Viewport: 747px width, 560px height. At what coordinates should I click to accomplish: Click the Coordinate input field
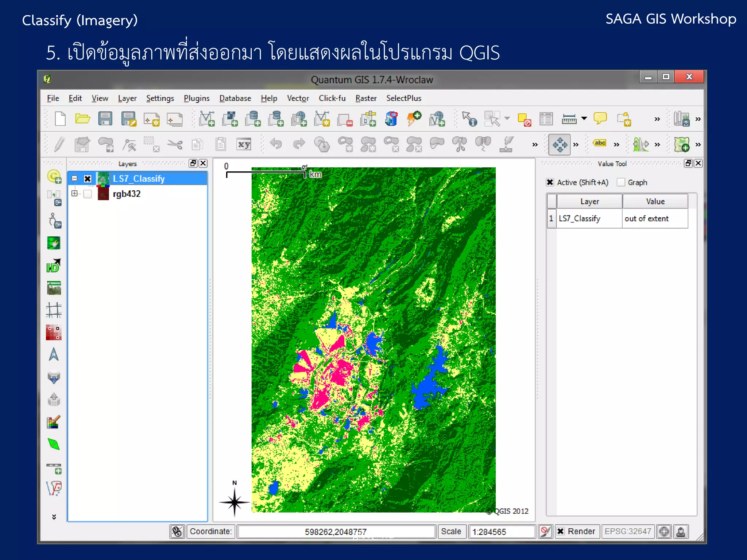click(336, 532)
